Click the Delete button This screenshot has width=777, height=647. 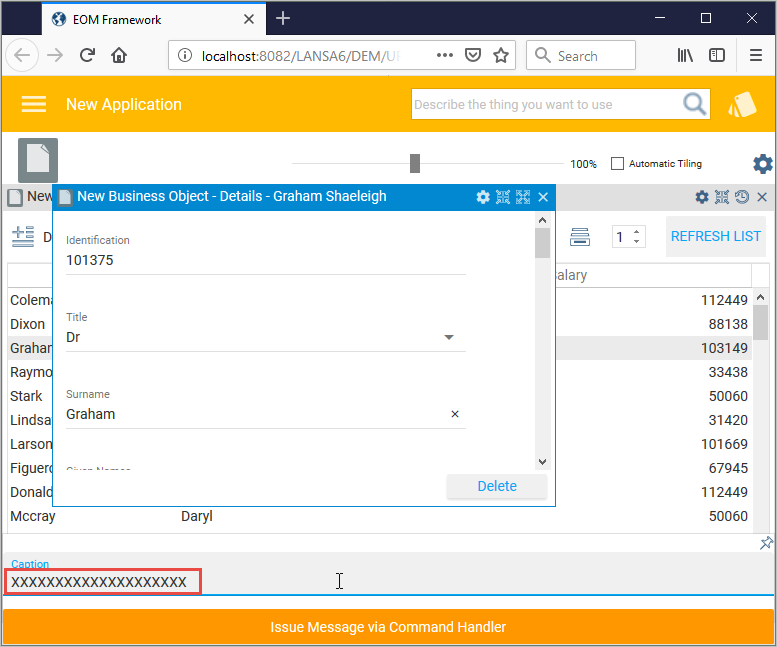[497, 486]
